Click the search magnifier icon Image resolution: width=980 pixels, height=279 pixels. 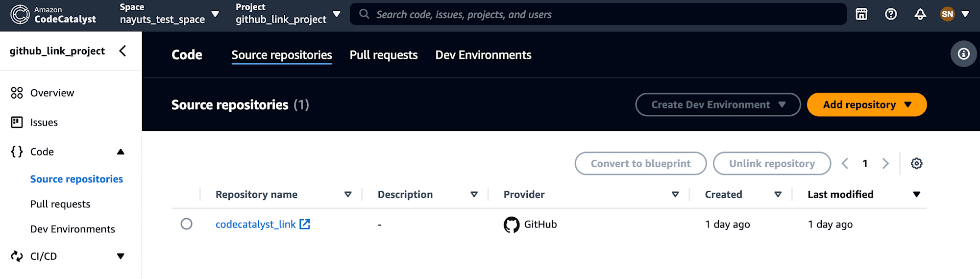(364, 14)
